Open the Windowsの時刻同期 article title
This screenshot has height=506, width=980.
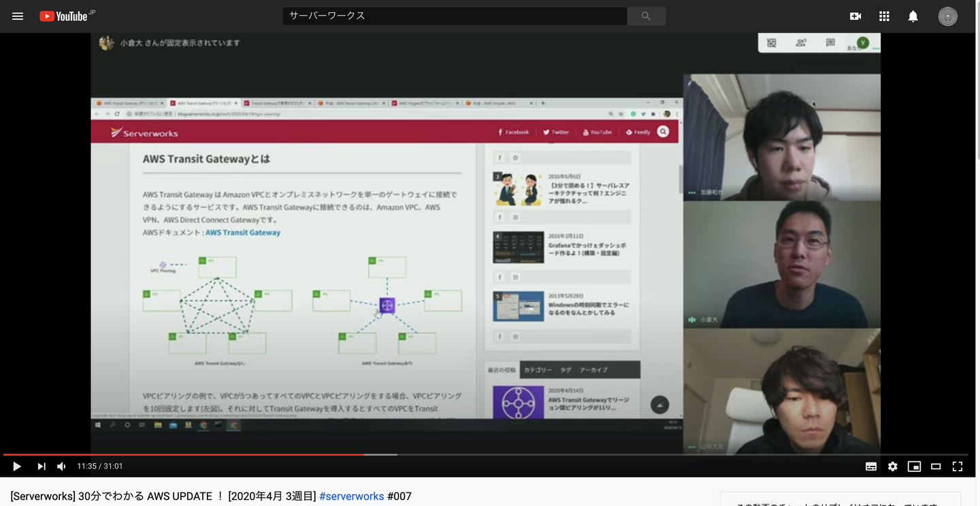point(589,309)
